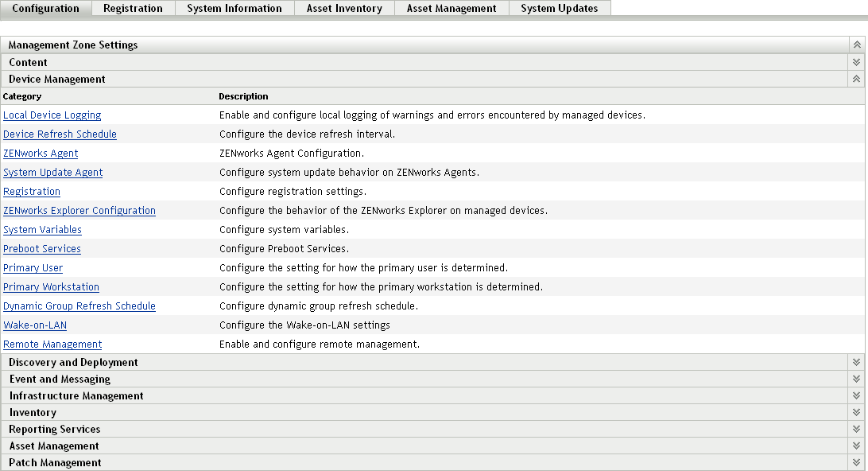The height and width of the screenshot is (471, 868).
Task: Expand the Patch Management section chevron
Action: pos(856,462)
